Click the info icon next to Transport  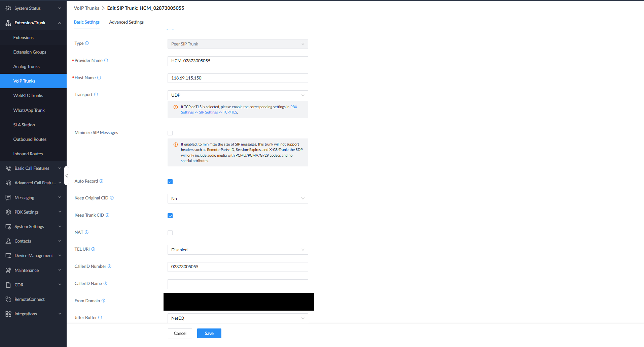pos(96,94)
